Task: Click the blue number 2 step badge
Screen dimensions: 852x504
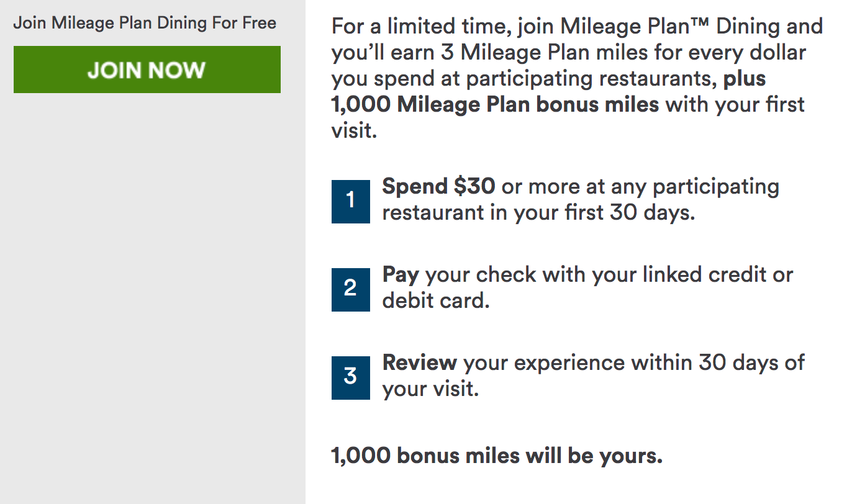Action: [x=350, y=288]
